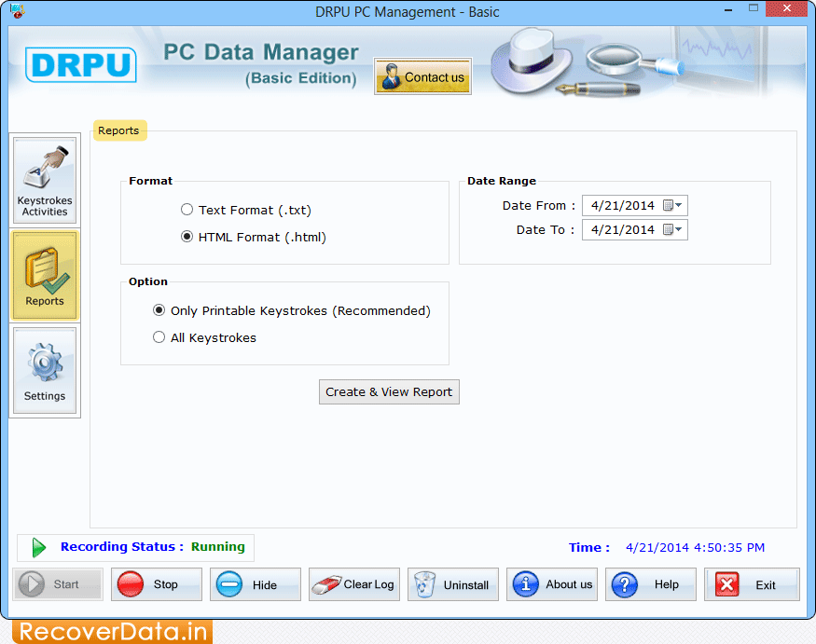Click the gray Start play icon
This screenshot has width=816, height=644.
click(x=31, y=584)
